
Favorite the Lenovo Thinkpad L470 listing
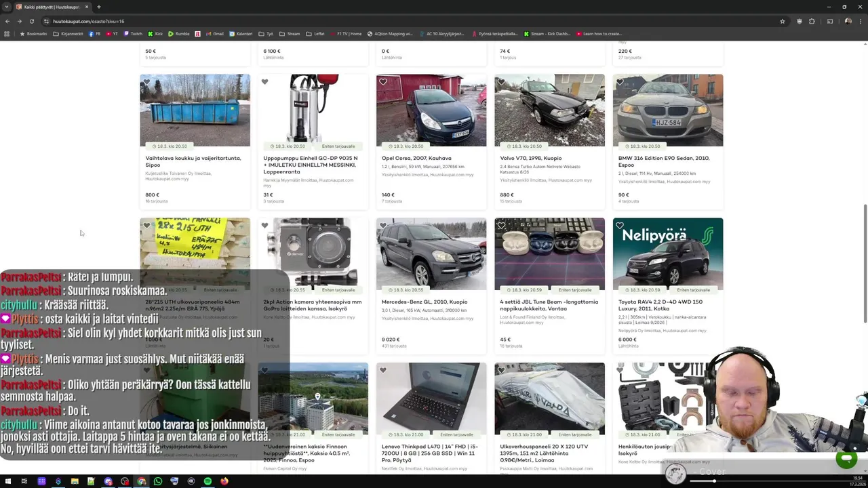click(x=383, y=370)
